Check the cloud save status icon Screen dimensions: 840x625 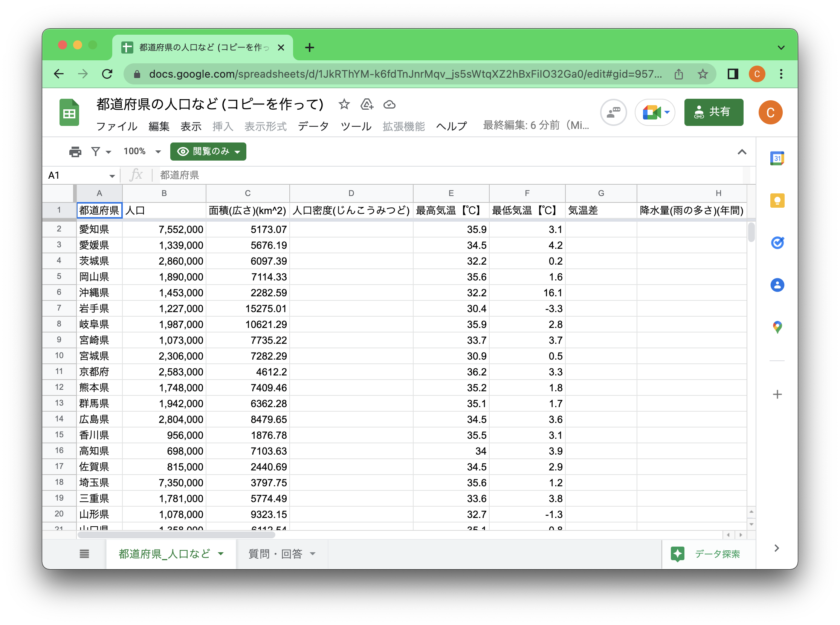pyautogui.click(x=389, y=104)
